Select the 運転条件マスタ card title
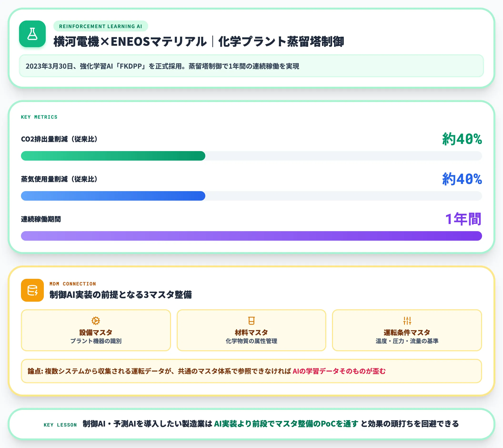 (407, 332)
